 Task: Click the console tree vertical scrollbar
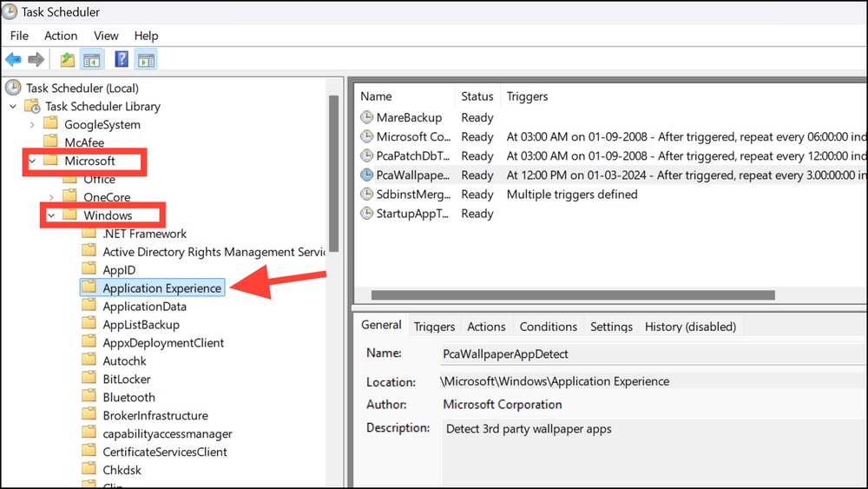click(x=333, y=174)
